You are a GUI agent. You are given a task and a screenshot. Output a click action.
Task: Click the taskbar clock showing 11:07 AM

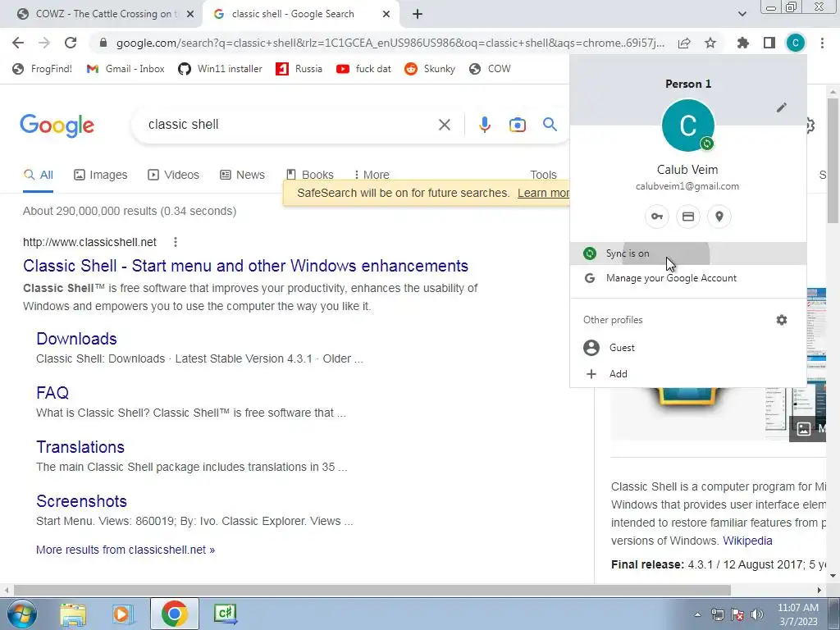[797, 614]
